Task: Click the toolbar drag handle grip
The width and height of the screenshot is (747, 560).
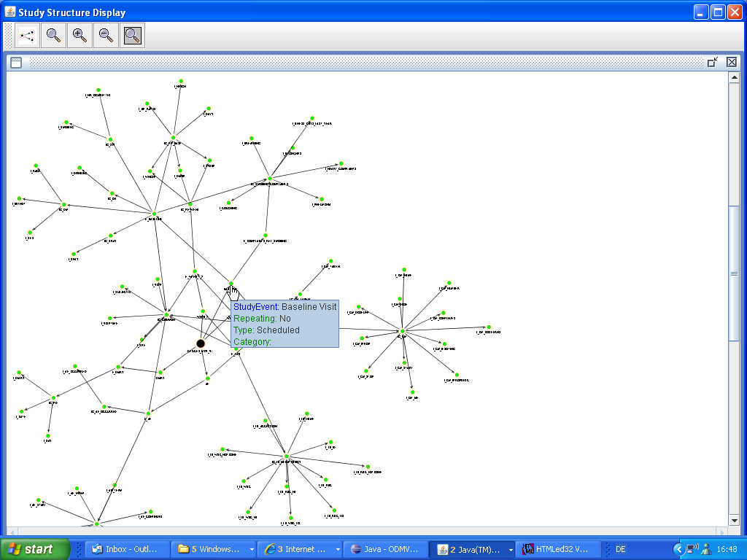Action: (9, 35)
